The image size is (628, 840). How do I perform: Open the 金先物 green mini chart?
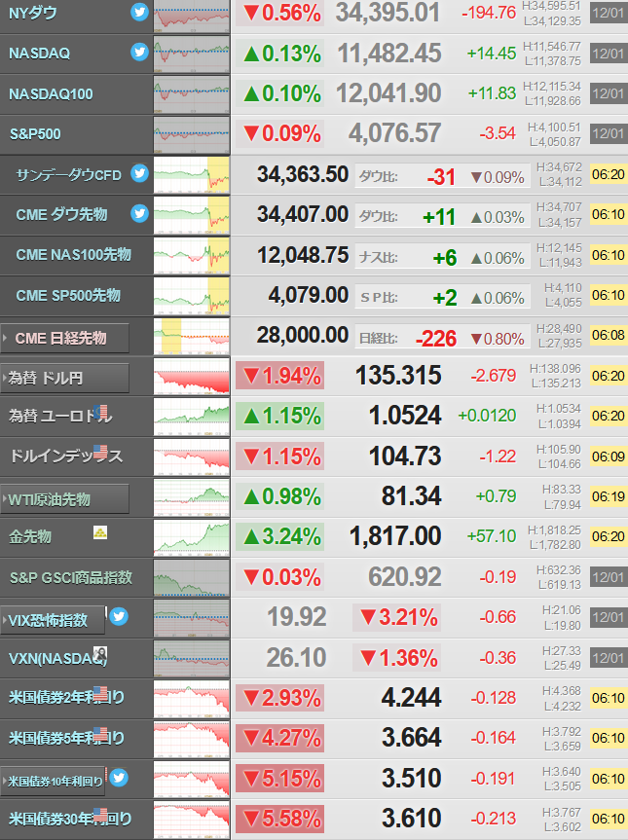[x=191, y=537]
